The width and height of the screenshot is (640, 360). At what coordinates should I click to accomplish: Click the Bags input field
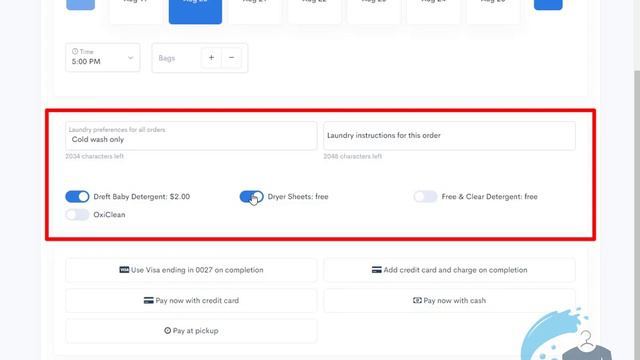(x=177, y=58)
